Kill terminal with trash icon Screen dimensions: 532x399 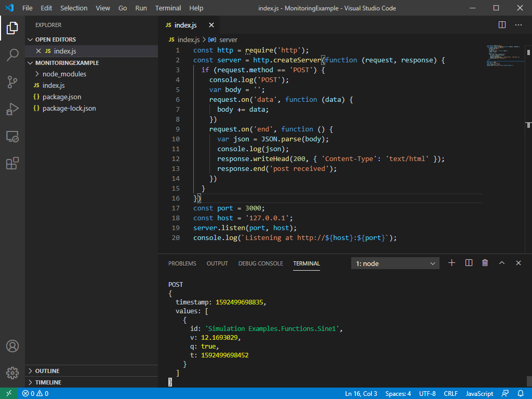click(x=485, y=263)
